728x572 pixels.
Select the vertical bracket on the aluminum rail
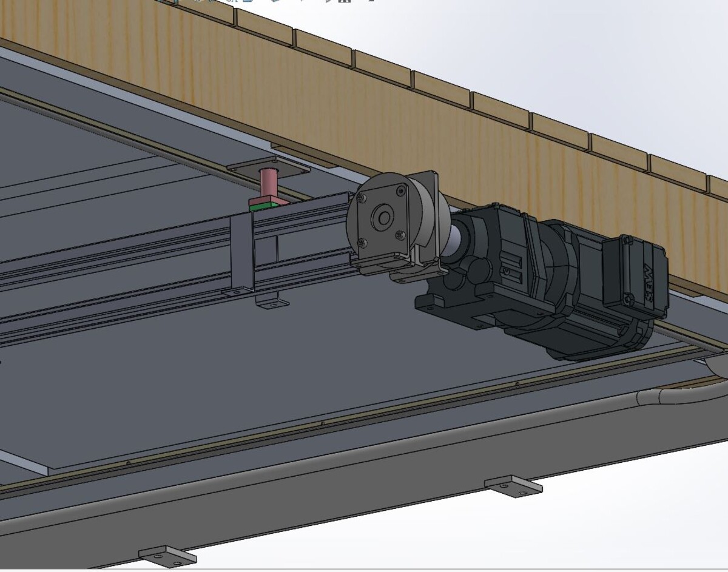[x=241, y=254]
